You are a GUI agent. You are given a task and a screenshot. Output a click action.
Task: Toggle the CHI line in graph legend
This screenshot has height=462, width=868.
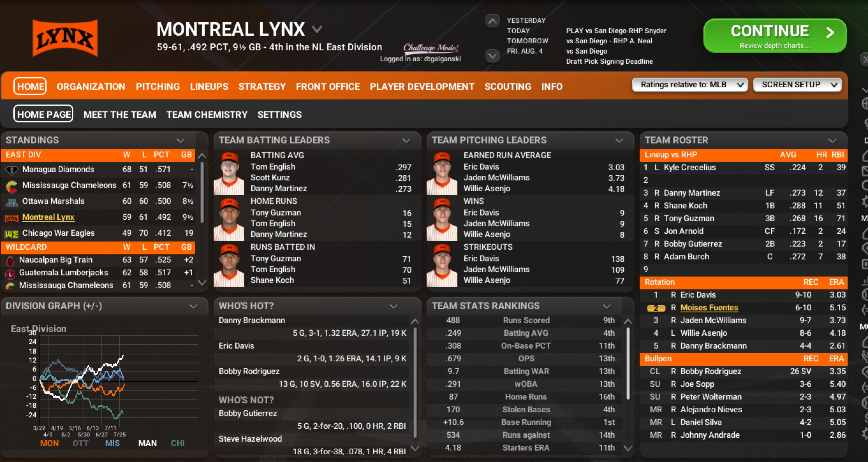click(178, 443)
